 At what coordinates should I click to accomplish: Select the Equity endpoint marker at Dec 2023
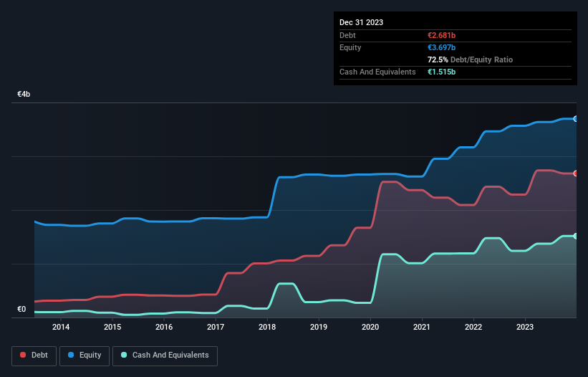[576, 119]
